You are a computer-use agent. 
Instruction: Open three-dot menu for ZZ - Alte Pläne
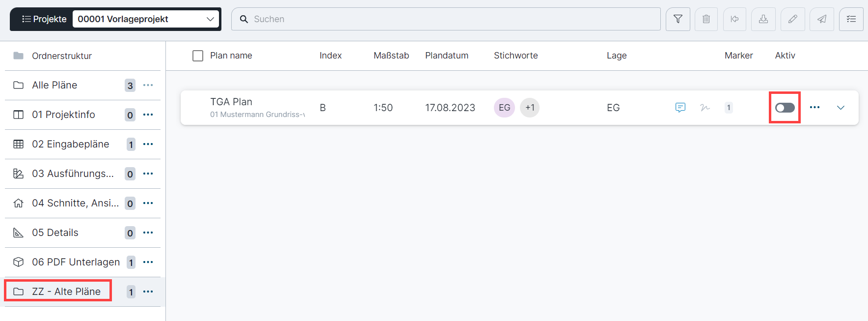148,292
